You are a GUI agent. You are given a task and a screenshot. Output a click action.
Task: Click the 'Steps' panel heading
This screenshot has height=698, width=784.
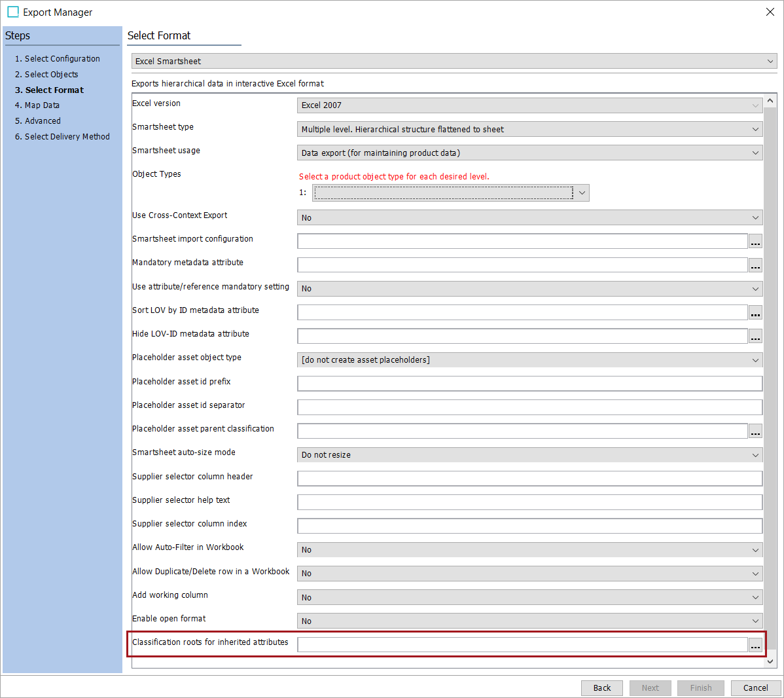[x=18, y=35]
